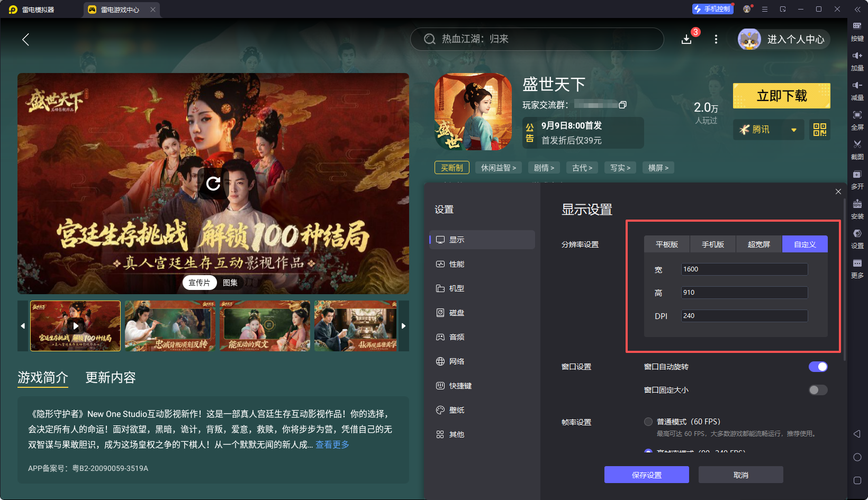Click the 查看更多 link
Image resolution: width=868 pixels, height=500 pixels.
tap(332, 444)
